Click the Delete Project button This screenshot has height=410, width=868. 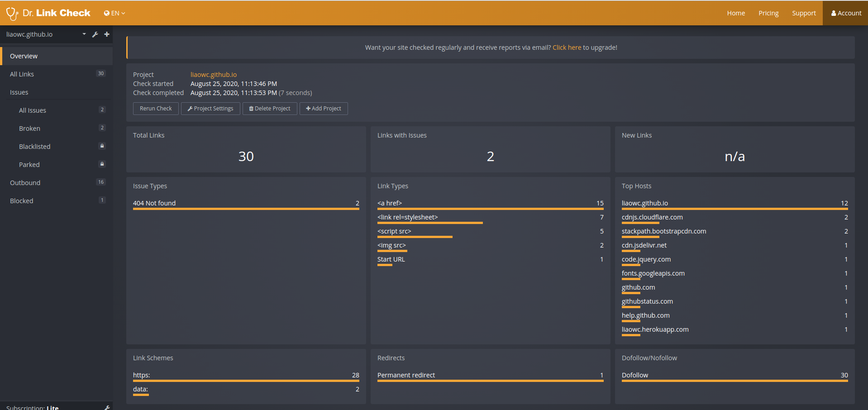(x=270, y=109)
